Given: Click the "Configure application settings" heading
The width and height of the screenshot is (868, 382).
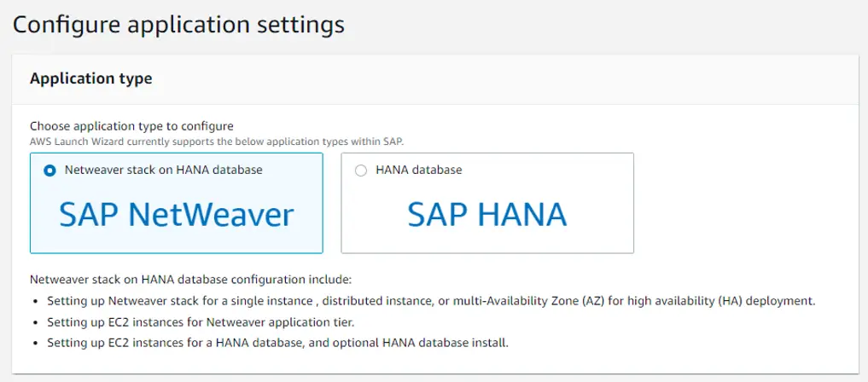Looking at the screenshot, I should 178,26.
